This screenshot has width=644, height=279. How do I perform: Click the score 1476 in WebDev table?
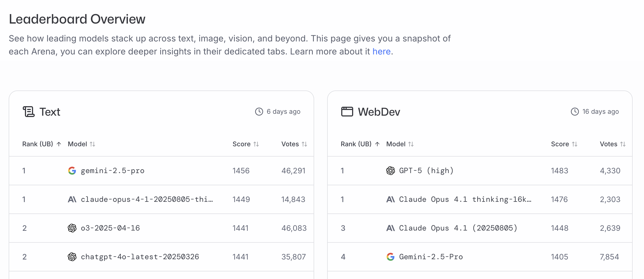pos(559,199)
